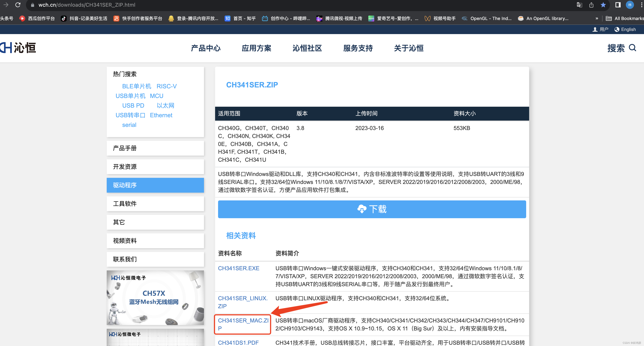Expand hidden bookmarks chevron
The height and width of the screenshot is (346, 644).
coord(597,19)
